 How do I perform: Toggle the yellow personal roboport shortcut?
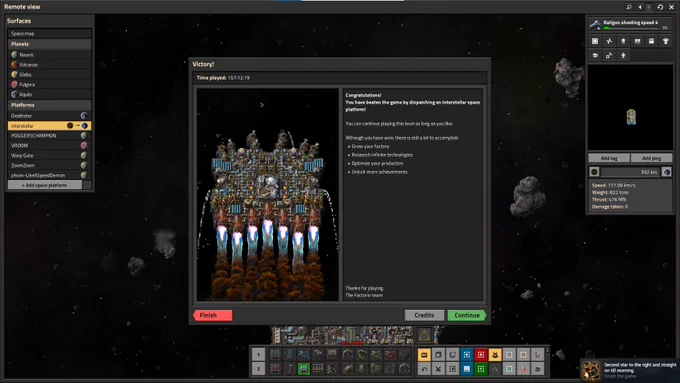[495, 355]
